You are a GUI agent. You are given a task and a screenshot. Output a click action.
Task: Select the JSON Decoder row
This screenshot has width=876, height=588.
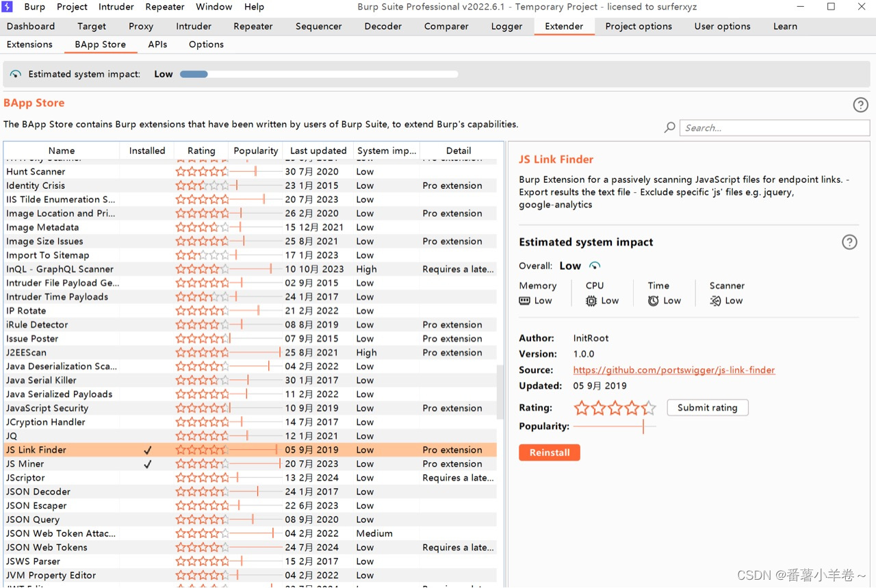point(250,491)
